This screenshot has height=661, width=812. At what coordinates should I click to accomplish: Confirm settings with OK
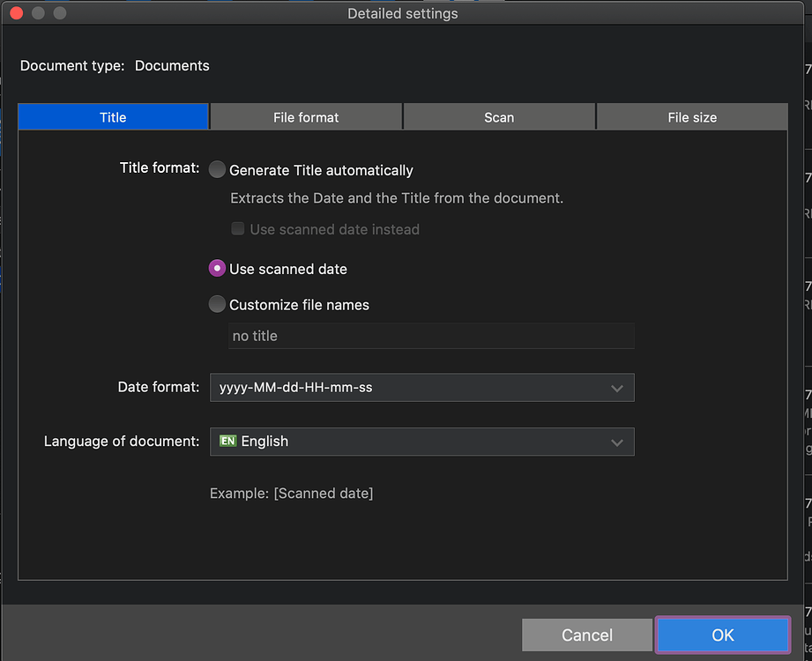point(722,635)
